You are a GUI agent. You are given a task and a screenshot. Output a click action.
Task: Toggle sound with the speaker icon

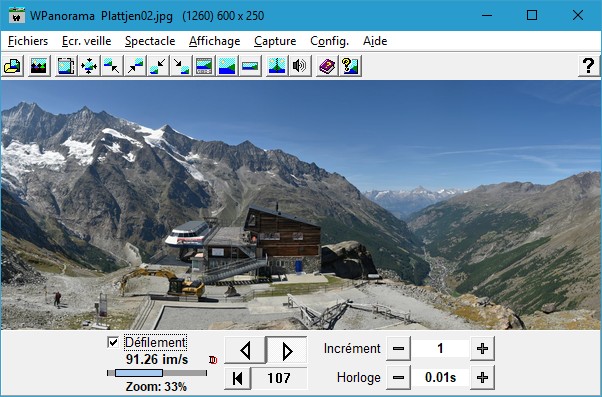300,66
